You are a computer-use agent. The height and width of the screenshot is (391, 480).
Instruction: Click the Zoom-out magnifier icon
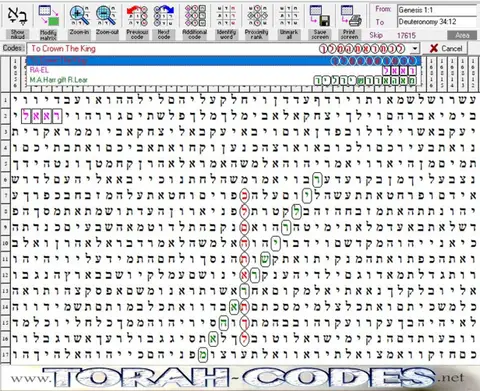(107, 15)
